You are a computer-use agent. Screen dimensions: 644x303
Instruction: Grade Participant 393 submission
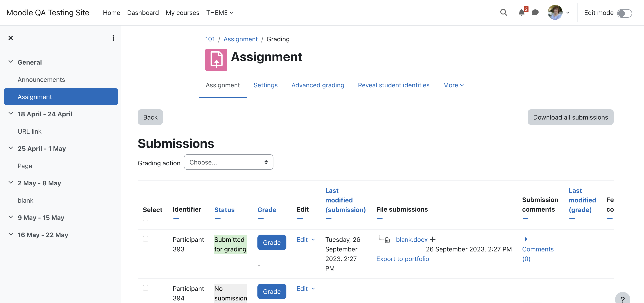point(272,242)
